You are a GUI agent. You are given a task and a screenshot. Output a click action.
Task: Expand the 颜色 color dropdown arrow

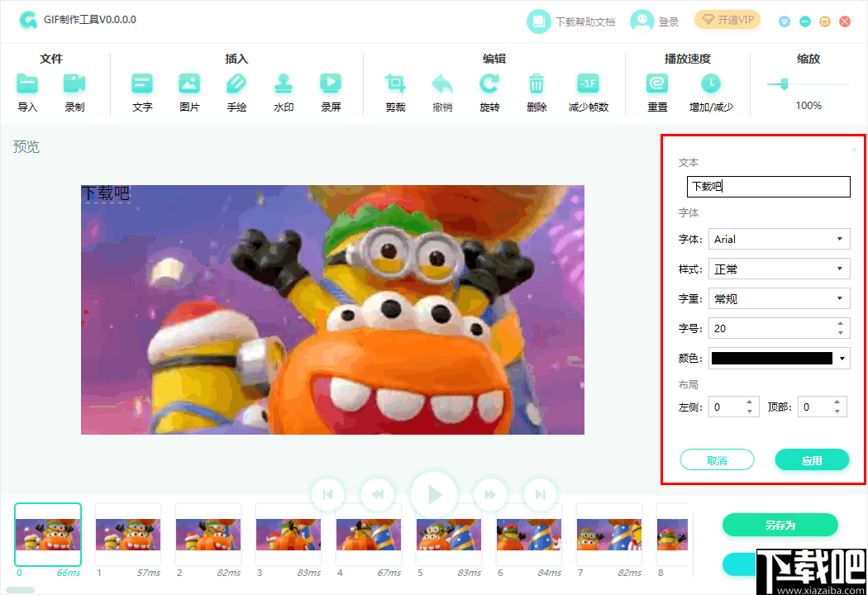click(842, 359)
